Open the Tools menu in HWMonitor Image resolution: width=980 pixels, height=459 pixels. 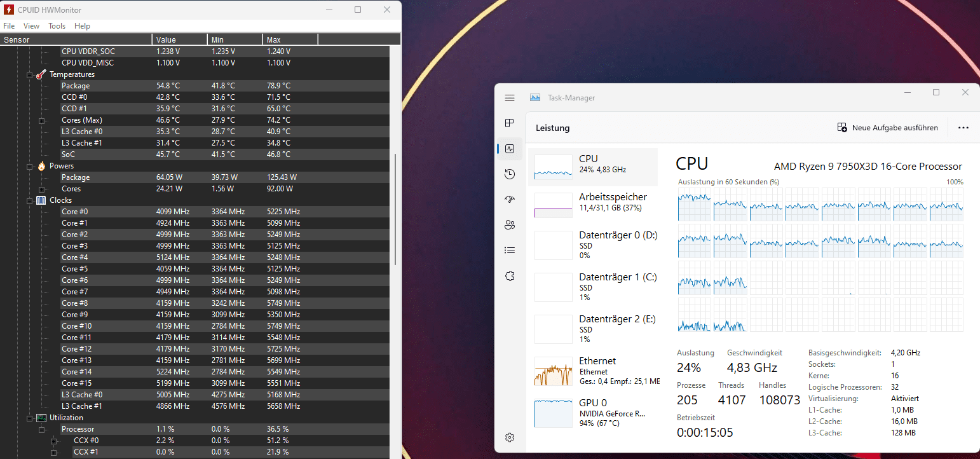57,26
